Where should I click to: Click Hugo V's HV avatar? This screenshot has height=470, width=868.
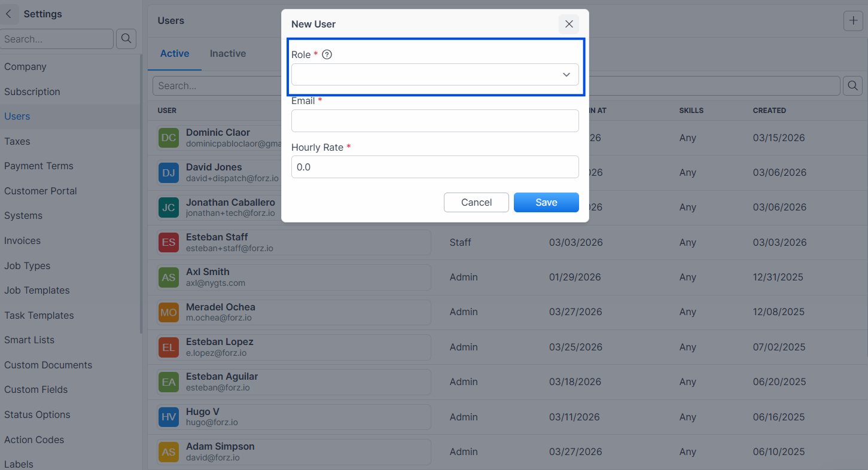[x=169, y=417]
